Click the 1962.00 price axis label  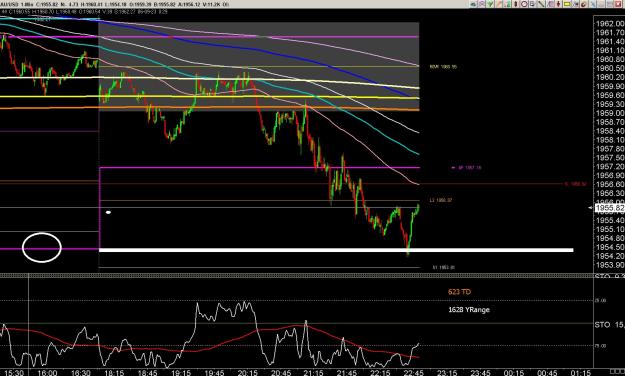point(610,24)
